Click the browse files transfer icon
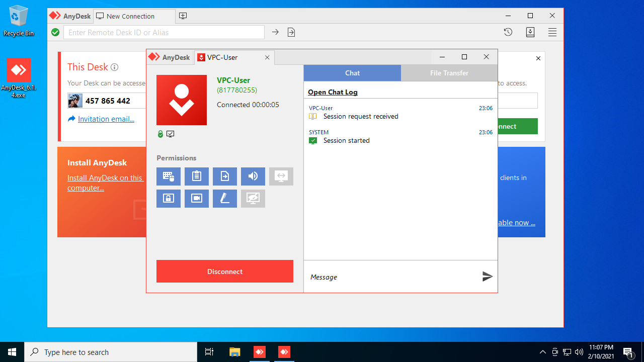Screen dimensions: 644x362 291,32
